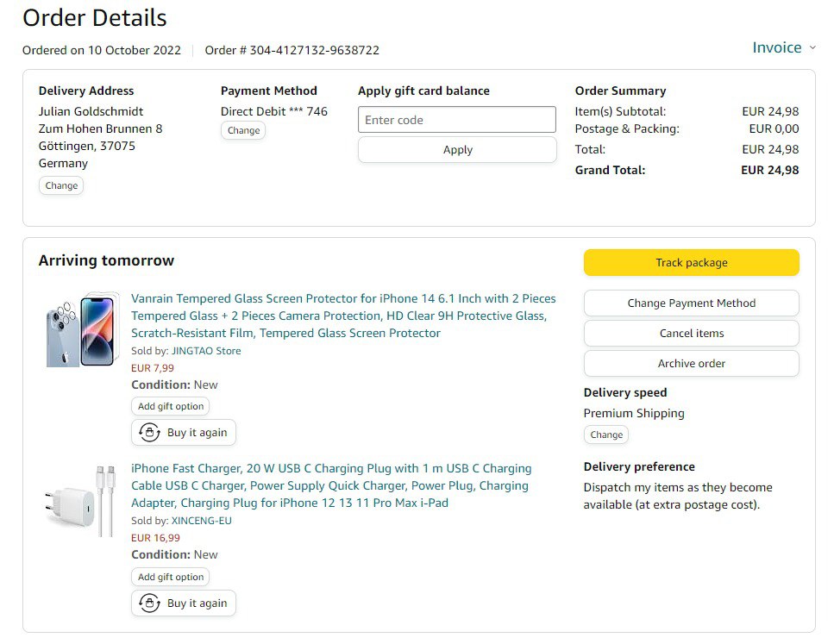Click Buy it again icon for charger
Image resolution: width=834 pixels, height=644 pixels.
tap(150, 603)
